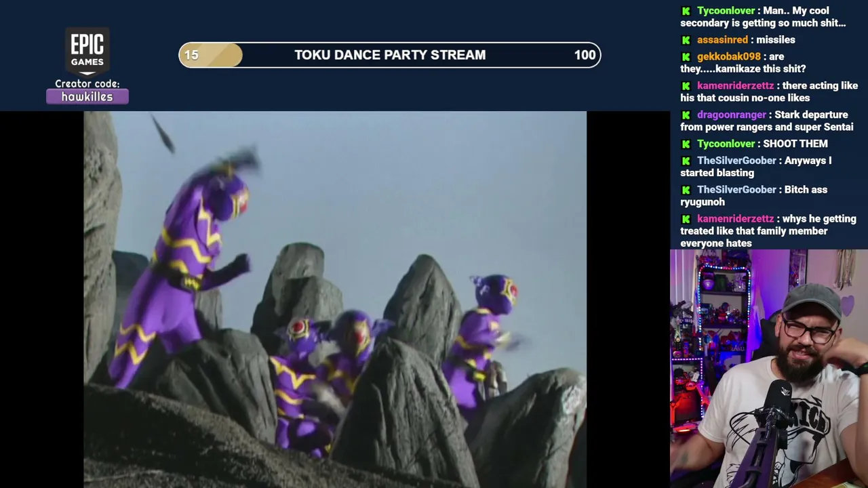The height and width of the screenshot is (488, 868).
Task: Click the Kick badge next to dragoonranger
Action: tap(686, 115)
